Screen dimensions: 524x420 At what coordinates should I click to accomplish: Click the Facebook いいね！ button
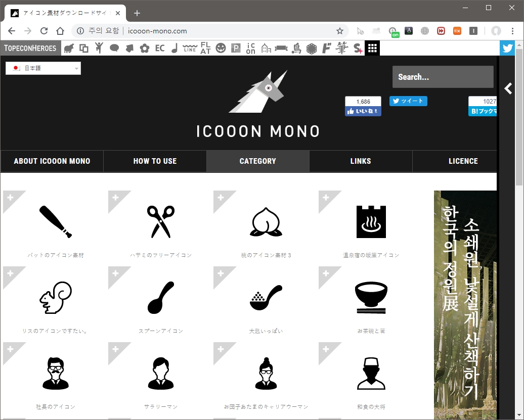pyautogui.click(x=363, y=111)
